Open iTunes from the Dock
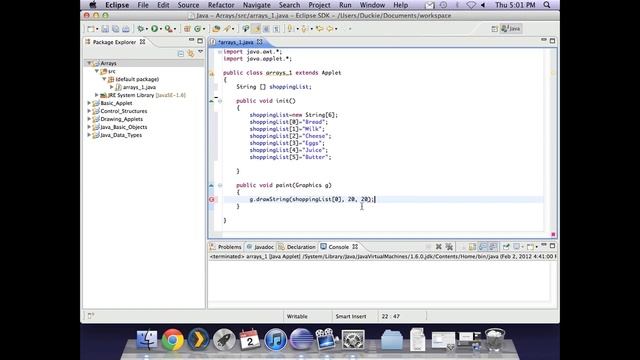The width and height of the screenshot is (640, 360). [275, 340]
